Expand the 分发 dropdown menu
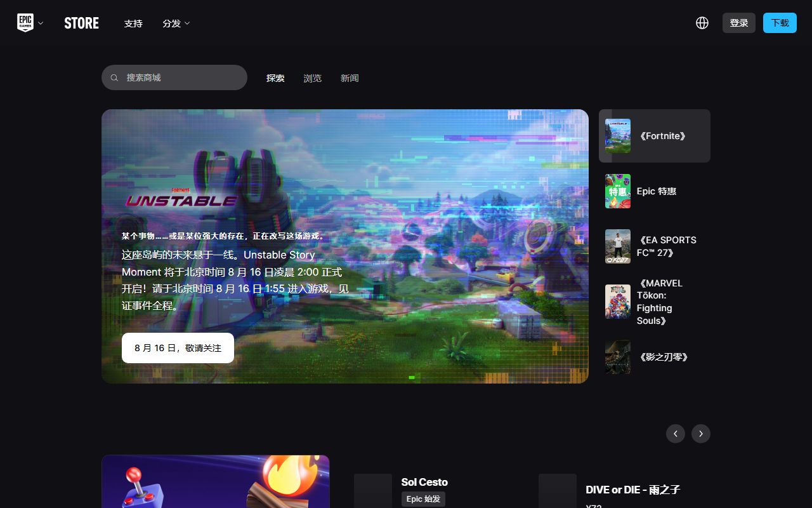Image resolution: width=812 pixels, height=508 pixels. tap(176, 23)
